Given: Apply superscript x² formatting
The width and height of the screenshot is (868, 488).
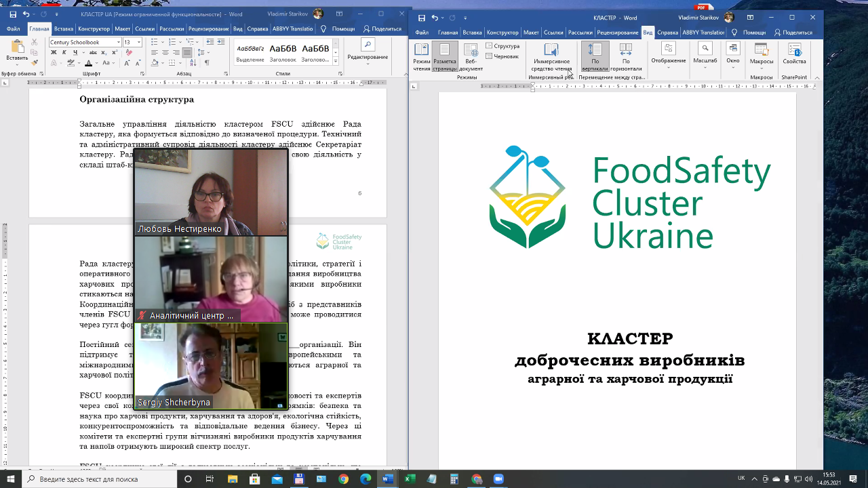Looking at the screenshot, I should click(x=115, y=52).
